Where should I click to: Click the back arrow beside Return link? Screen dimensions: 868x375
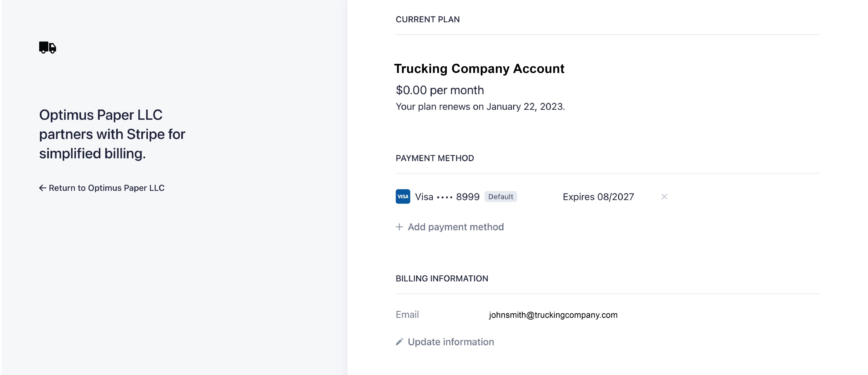pos(42,188)
